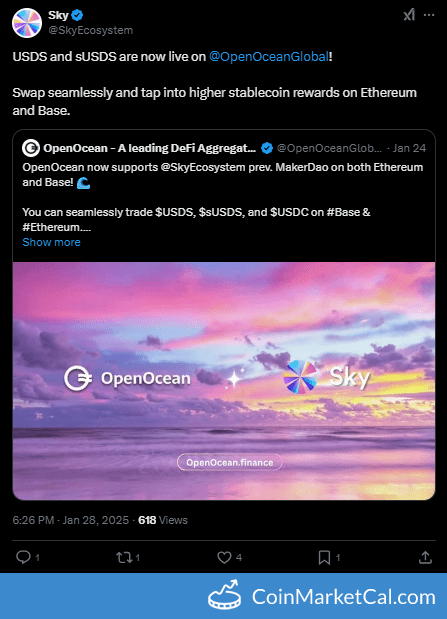447x619 pixels.
Task: Click the CoinMarketCal.com logo banner
Action: pos(322,596)
